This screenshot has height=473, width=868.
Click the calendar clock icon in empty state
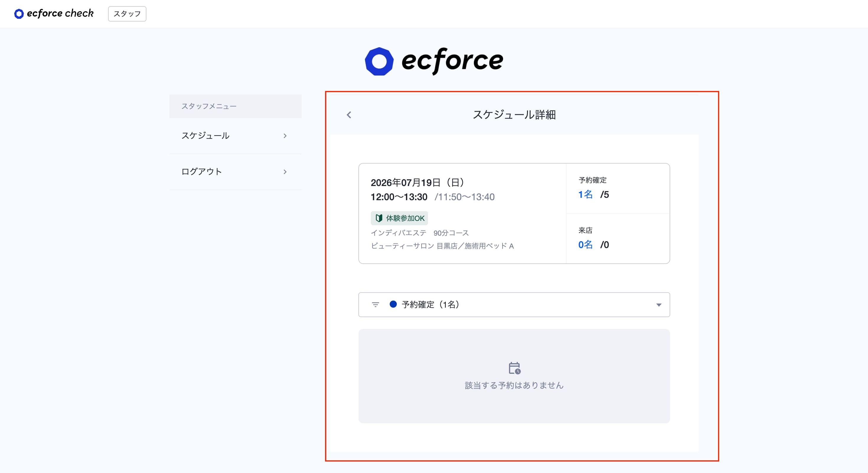coord(514,368)
